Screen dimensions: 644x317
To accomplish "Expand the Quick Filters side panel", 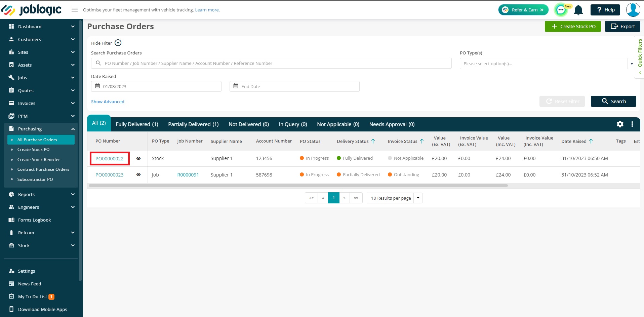I will (x=640, y=57).
